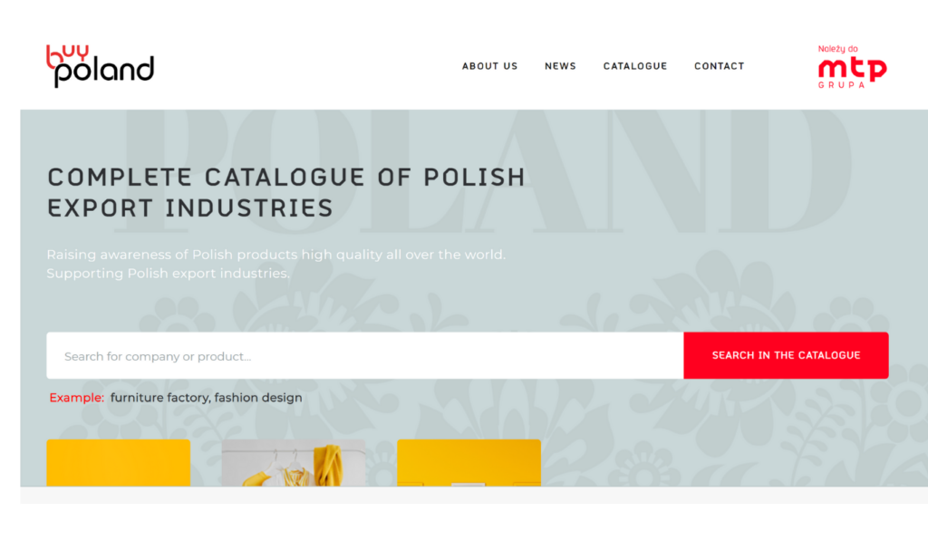
Task: Click the Complete Catalogue of Polish heading
Action: pos(286,177)
